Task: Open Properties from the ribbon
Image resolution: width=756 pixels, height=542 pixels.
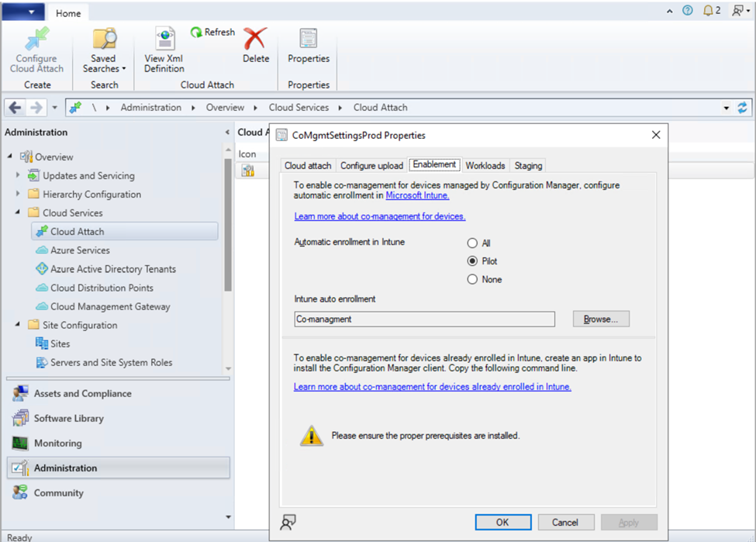Action: (x=309, y=46)
